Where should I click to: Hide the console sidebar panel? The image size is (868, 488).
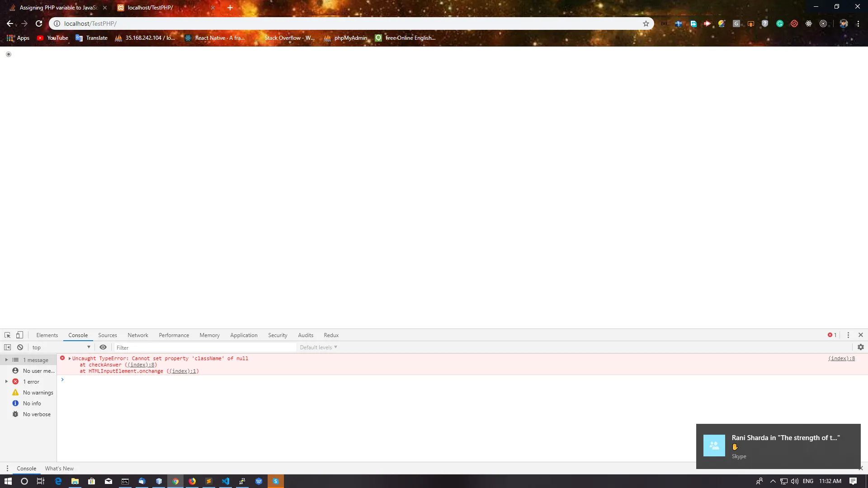click(7, 347)
